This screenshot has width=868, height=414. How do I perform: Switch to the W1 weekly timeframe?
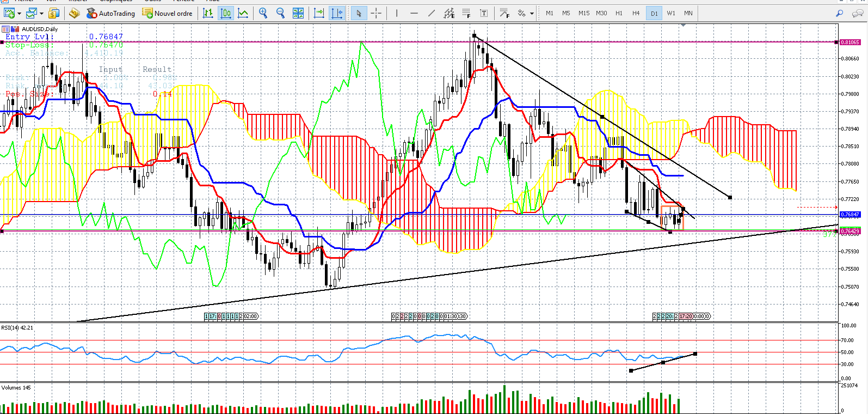pyautogui.click(x=671, y=13)
